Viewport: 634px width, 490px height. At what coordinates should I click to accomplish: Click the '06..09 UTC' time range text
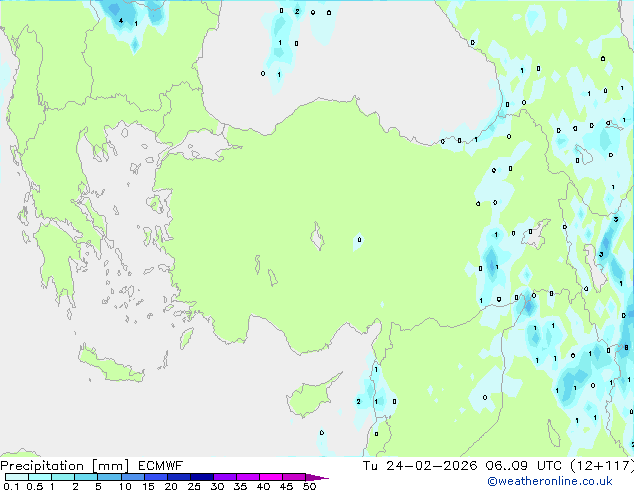coord(524,466)
